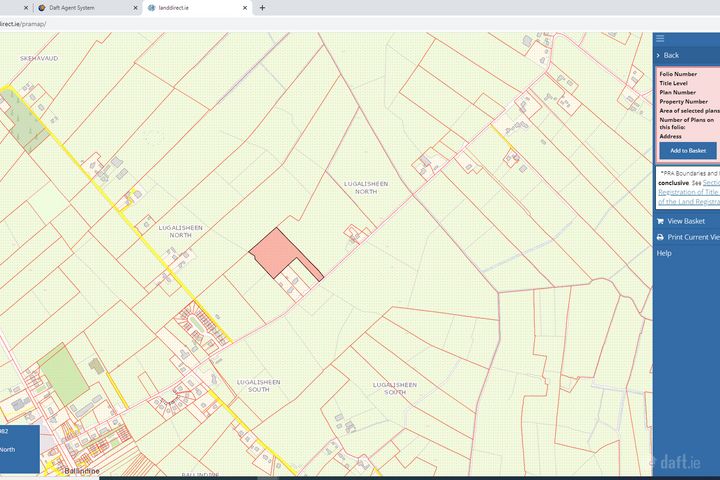Click the shopping cart basket icon
The height and width of the screenshot is (480, 720).
660,221
